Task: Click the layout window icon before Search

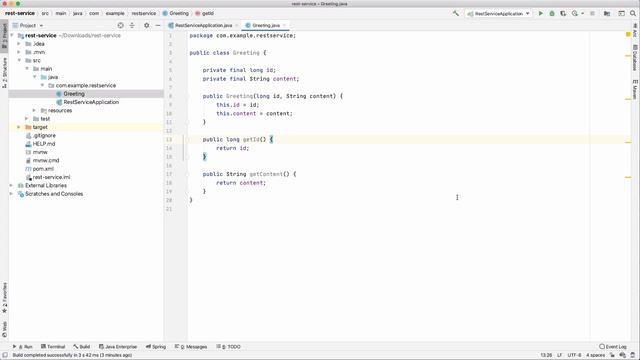Action: [x=621, y=13]
